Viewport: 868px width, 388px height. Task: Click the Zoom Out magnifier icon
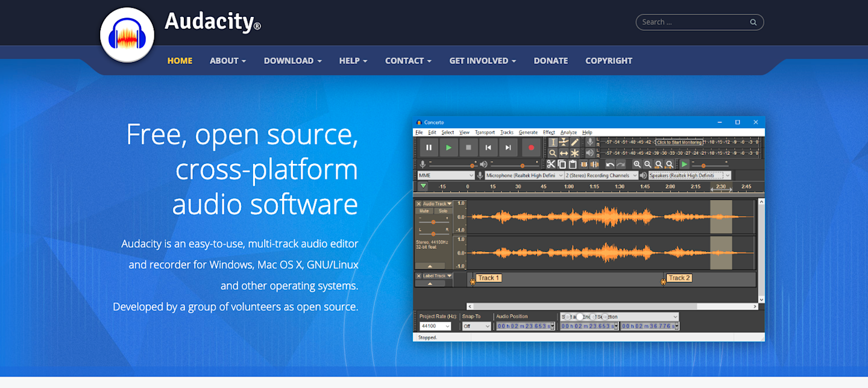click(648, 164)
